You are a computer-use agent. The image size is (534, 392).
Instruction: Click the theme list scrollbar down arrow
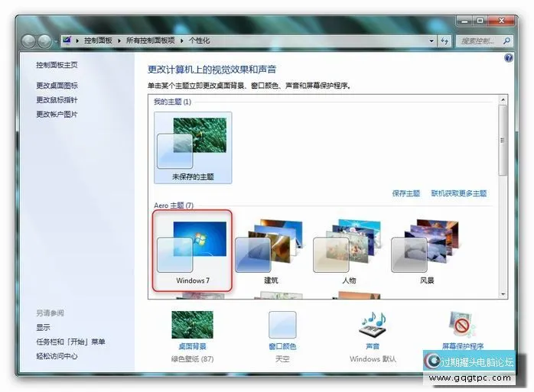503,293
